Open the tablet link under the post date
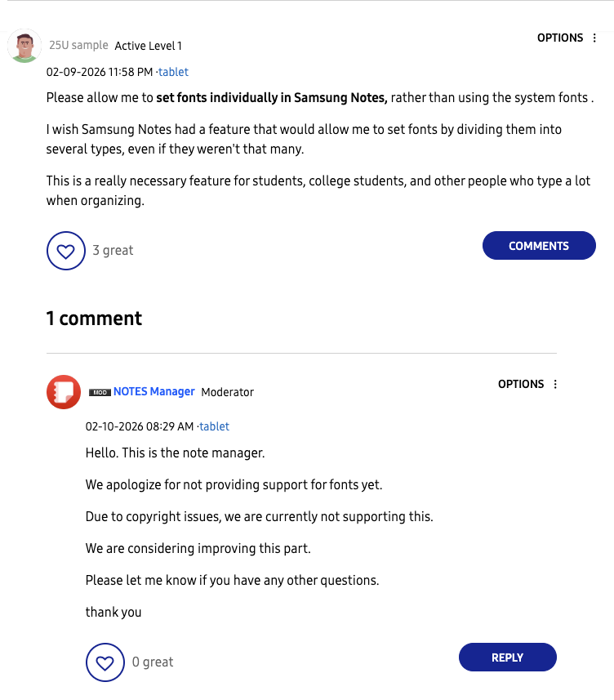Screen dimensions: 614x700 coord(173,72)
